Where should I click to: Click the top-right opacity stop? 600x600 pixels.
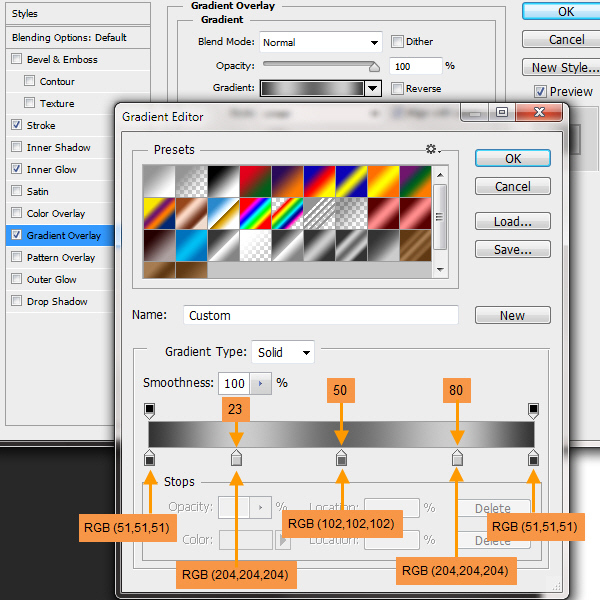(533, 410)
